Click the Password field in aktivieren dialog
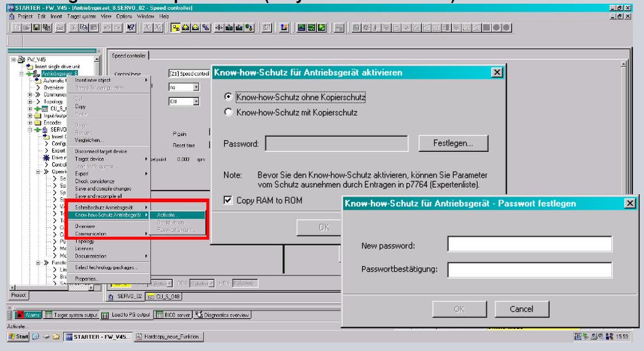This screenshot has height=351, width=644. point(337,144)
